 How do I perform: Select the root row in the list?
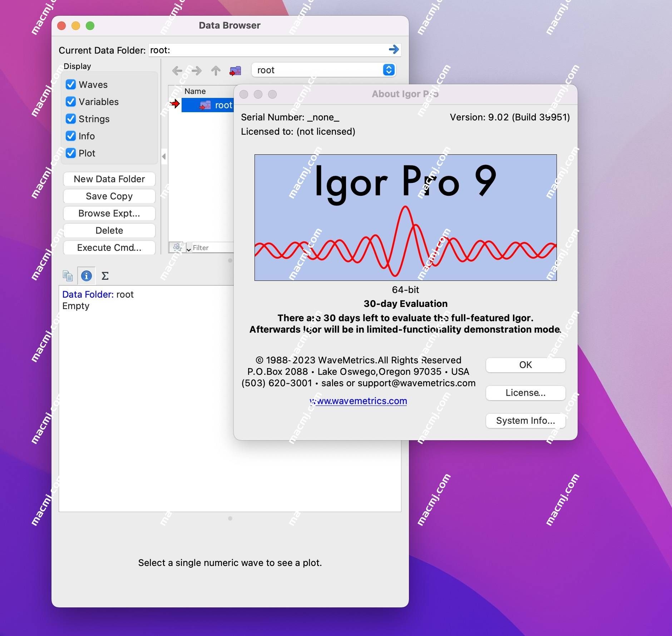tap(208, 105)
